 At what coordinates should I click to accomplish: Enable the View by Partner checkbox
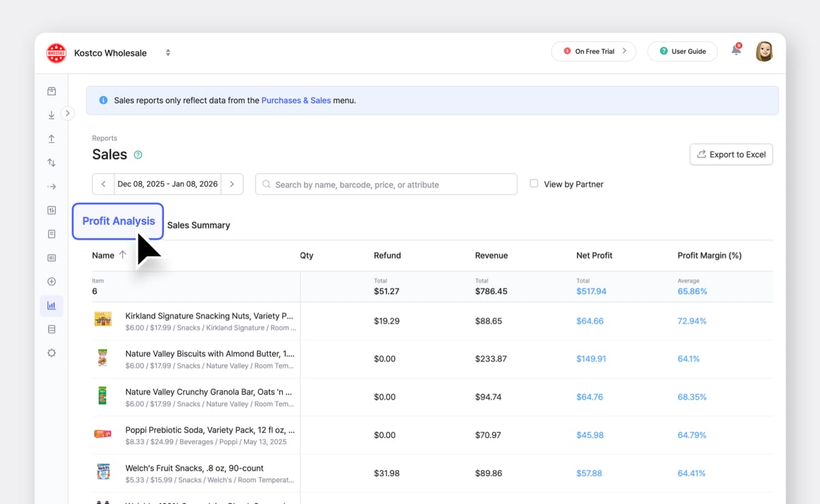(535, 184)
